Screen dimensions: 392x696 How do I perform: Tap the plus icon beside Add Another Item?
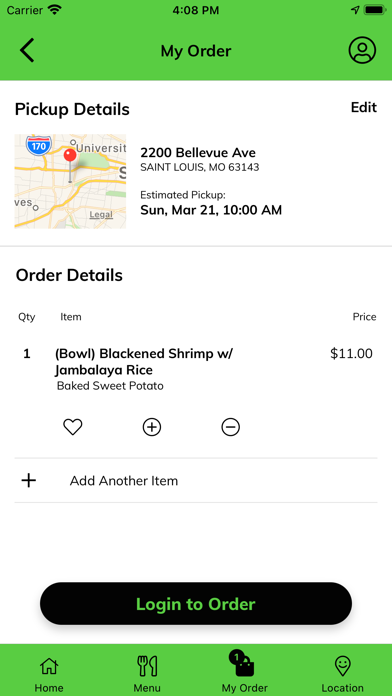29,480
